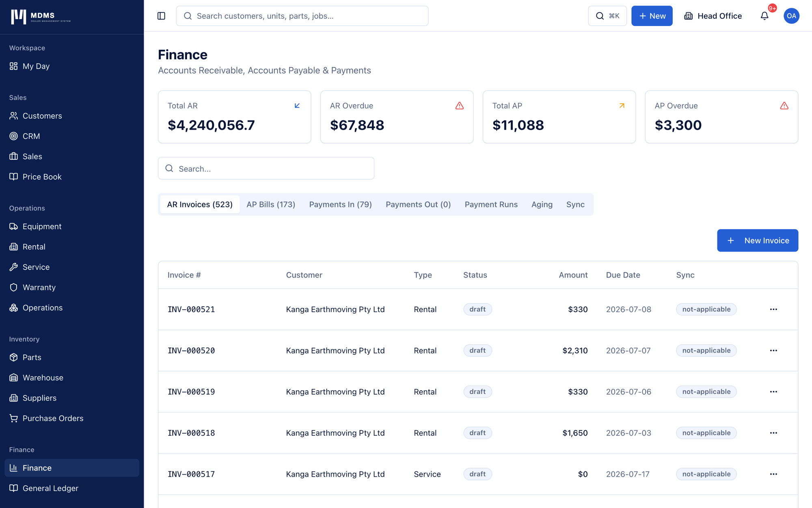Screen dimensions: 812x508
Task: Click the Due Date column header
Action: pos(623,275)
